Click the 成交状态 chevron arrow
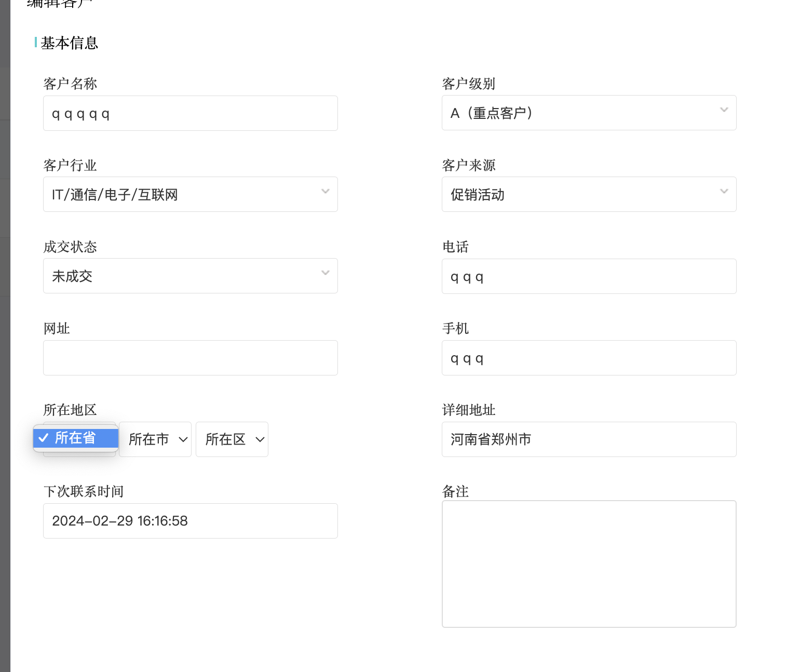 click(x=325, y=273)
